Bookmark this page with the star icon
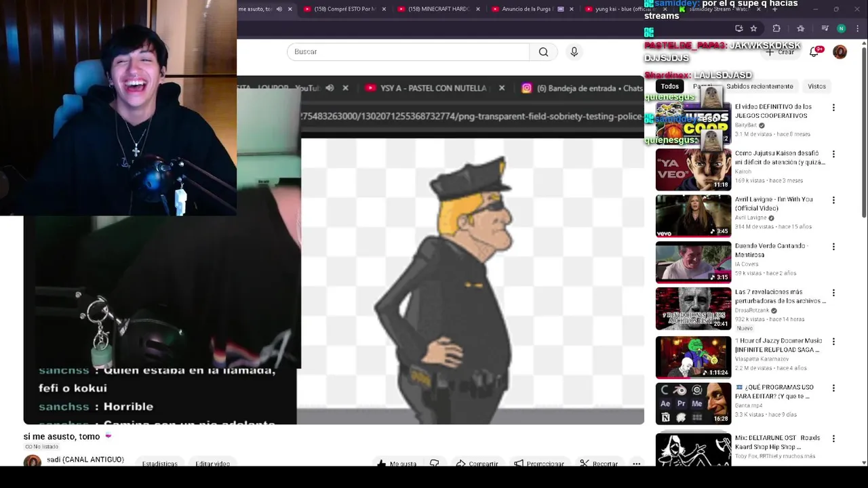This screenshot has height=488, width=868. [x=753, y=28]
